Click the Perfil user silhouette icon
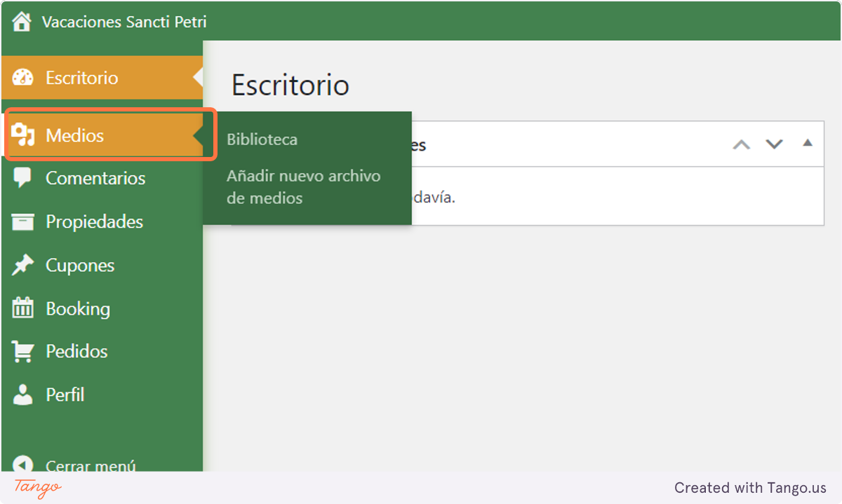 [x=22, y=395]
